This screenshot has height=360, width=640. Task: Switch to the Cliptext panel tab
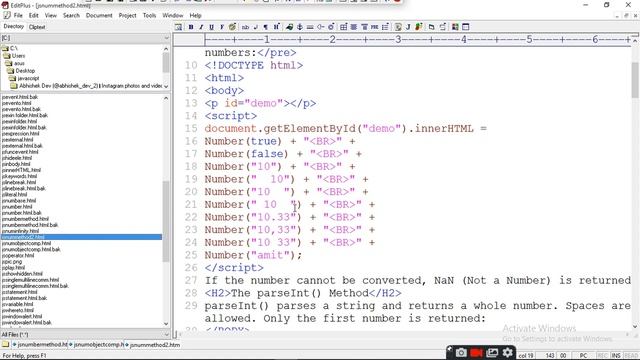coord(37,27)
